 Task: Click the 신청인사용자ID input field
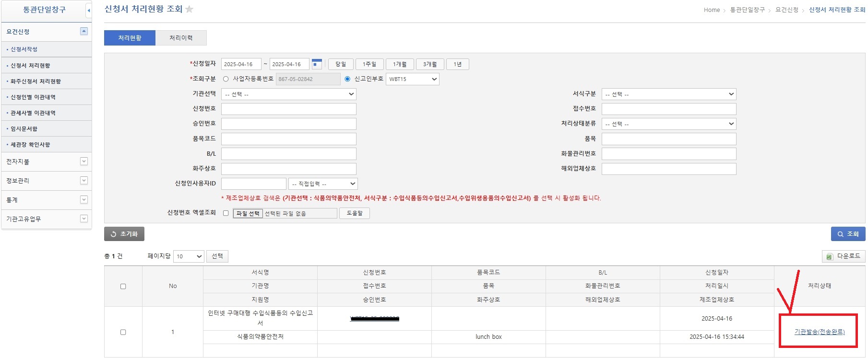click(x=254, y=184)
